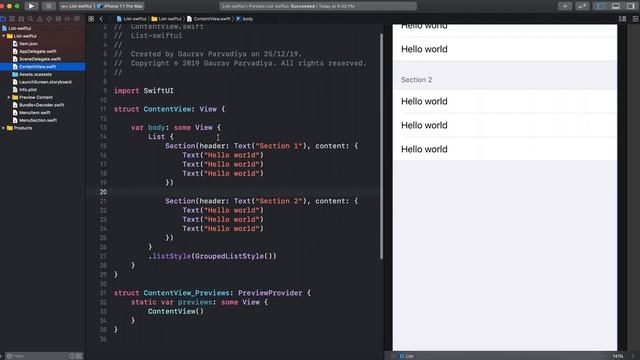
Task: Open the Source Control navigator icon
Action: point(12,19)
